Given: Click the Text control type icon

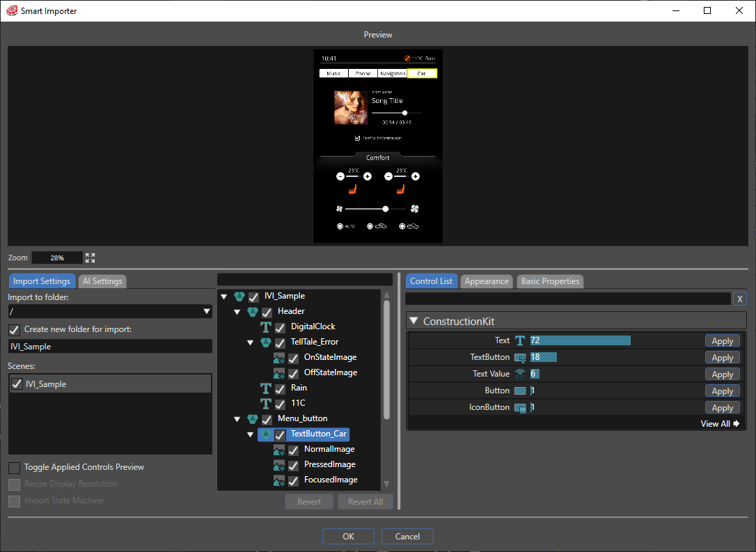Looking at the screenshot, I should [520, 341].
